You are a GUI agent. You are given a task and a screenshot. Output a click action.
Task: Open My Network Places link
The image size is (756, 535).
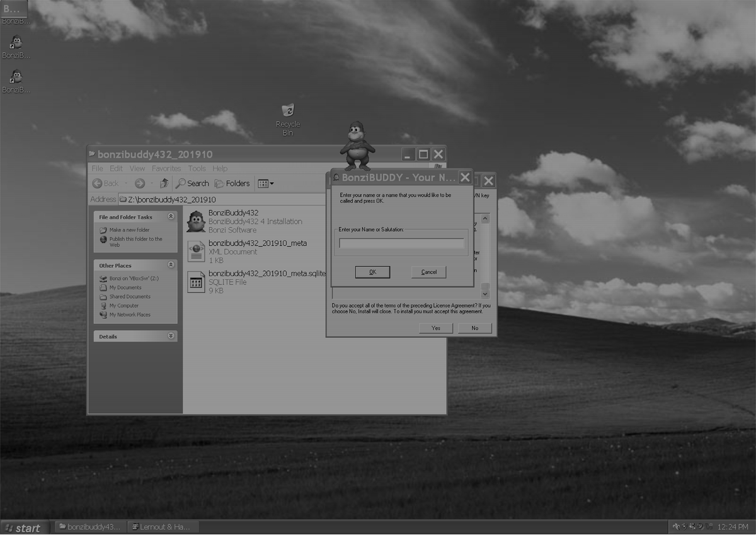(x=130, y=314)
